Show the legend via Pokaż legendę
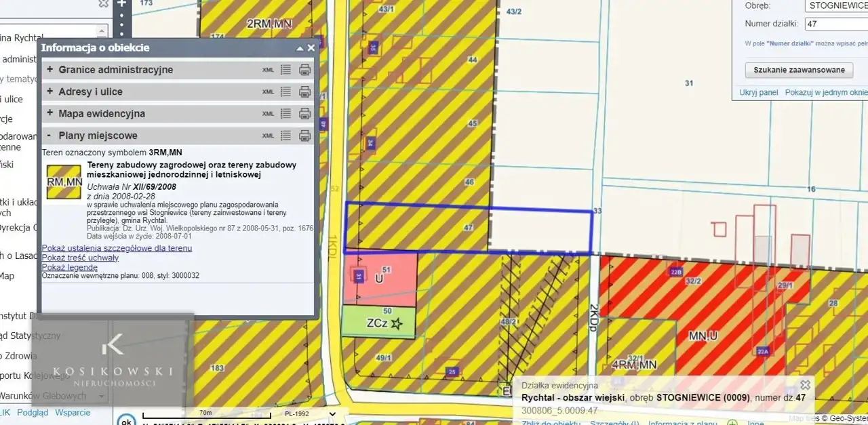Image resolution: width=868 pixels, height=425 pixels. [x=69, y=267]
